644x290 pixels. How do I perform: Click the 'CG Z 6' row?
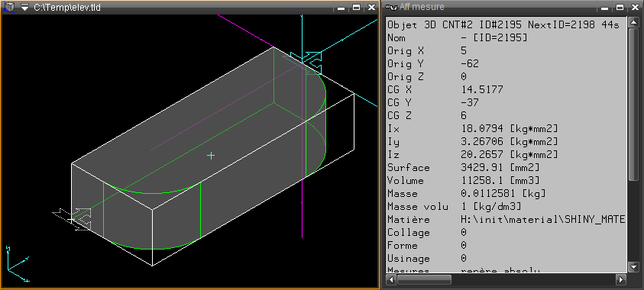[x=427, y=116]
